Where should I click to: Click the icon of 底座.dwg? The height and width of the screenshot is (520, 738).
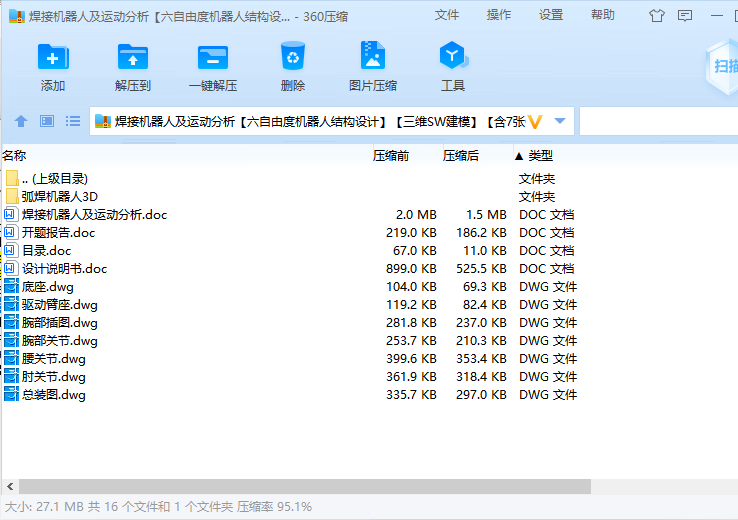tap(11, 287)
